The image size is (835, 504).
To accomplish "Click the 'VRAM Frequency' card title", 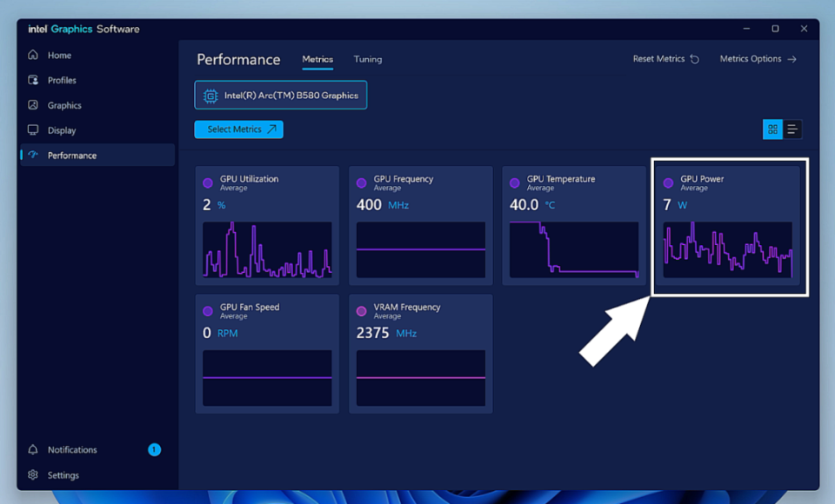I will click(407, 307).
